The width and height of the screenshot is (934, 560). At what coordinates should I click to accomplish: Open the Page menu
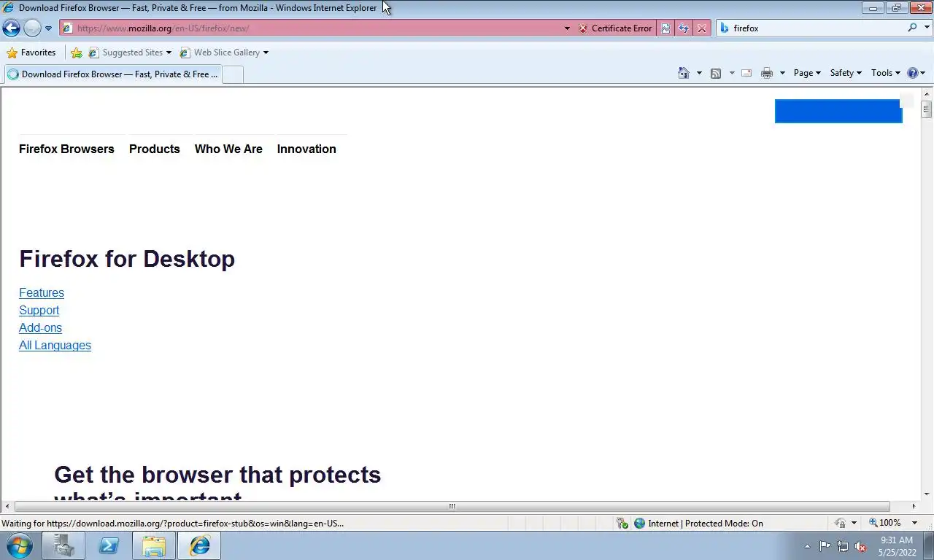tap(807, 73)
